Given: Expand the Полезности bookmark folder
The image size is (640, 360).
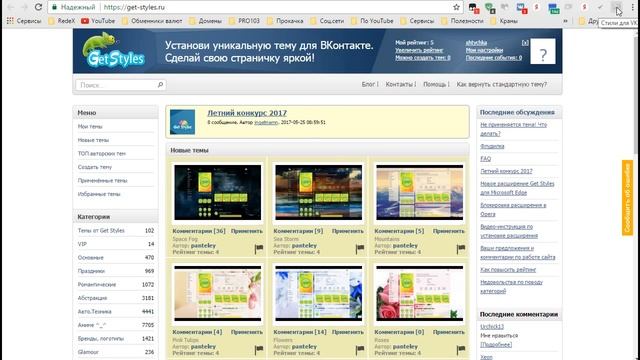Looking at the screenshot, I should (462, 20).
